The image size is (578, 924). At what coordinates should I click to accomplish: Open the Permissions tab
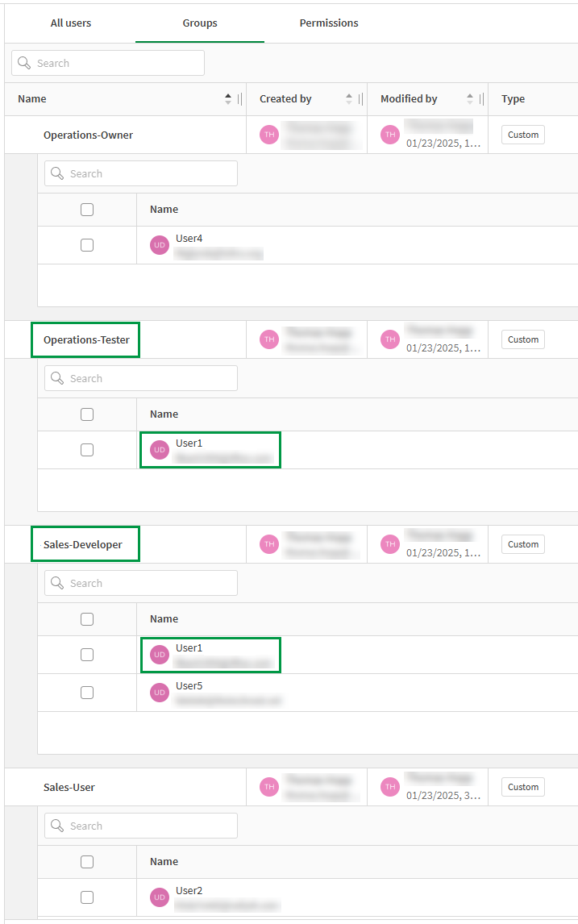click(329, 23)
